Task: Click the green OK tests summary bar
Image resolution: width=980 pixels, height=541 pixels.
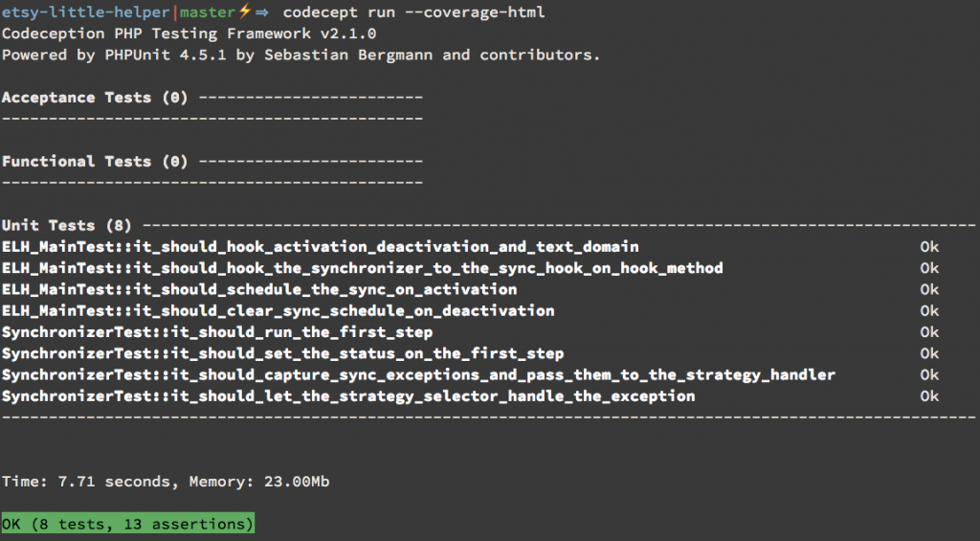Action: tap(127, 524)
